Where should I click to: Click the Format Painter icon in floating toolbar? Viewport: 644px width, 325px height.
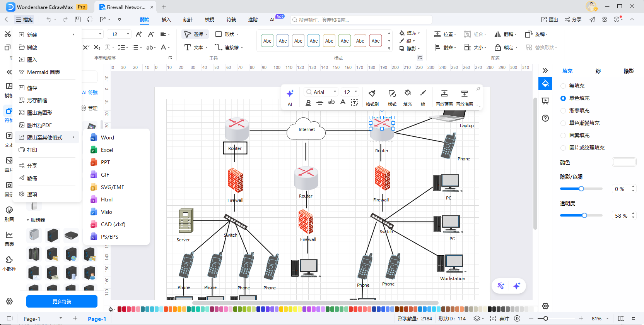click(372, 93)
